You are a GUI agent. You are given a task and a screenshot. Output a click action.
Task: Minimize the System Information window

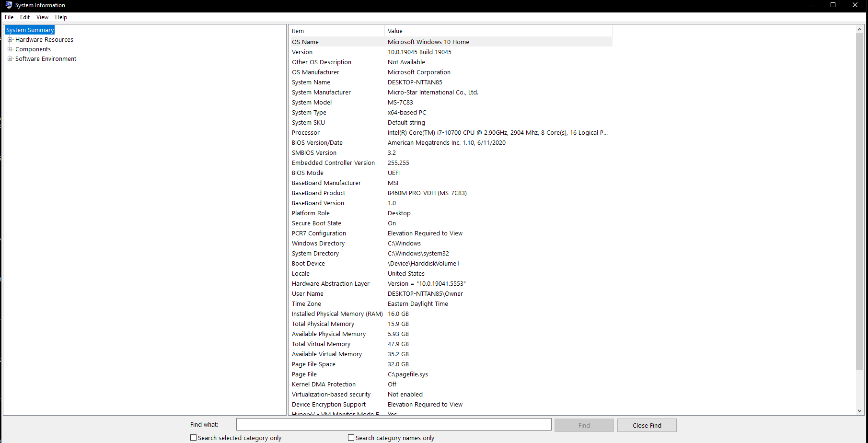(811, 5)
